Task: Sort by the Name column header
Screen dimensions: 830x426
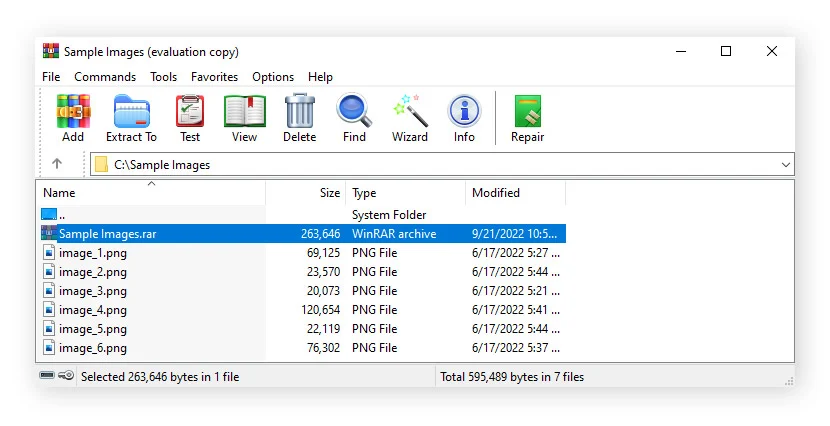Action: pyautogui.click(x=151, y=193)
